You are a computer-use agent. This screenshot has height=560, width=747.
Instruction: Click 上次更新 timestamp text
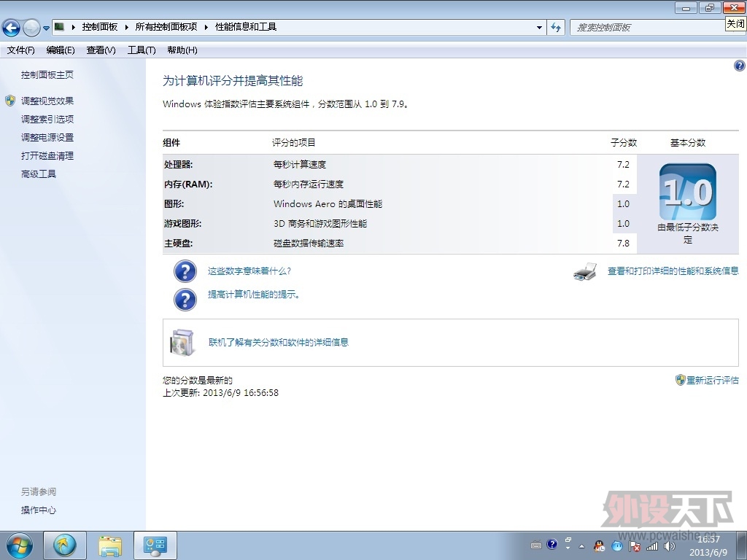click(x=220, y=393)
